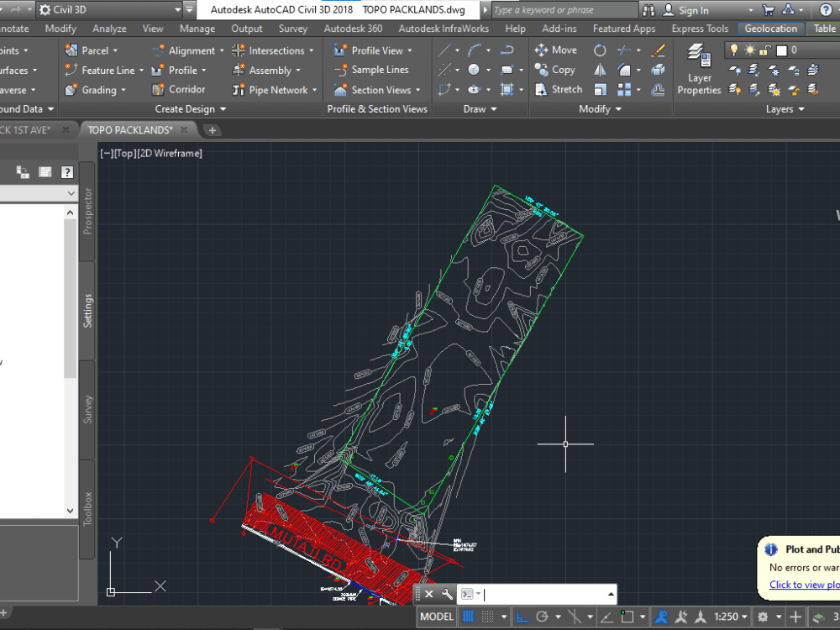
Task: Open the Express Tools ribbon tab
Action: tap(700, 29)
